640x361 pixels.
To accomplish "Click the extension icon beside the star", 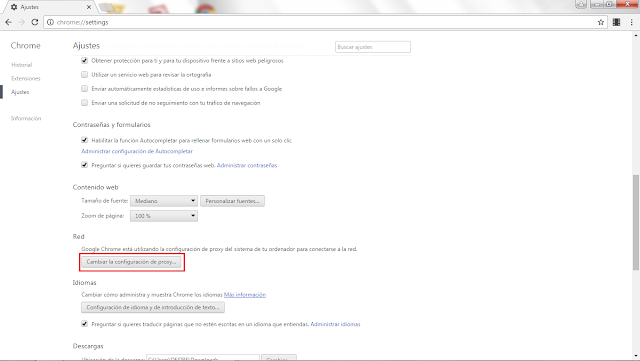I will coord(616,22).
